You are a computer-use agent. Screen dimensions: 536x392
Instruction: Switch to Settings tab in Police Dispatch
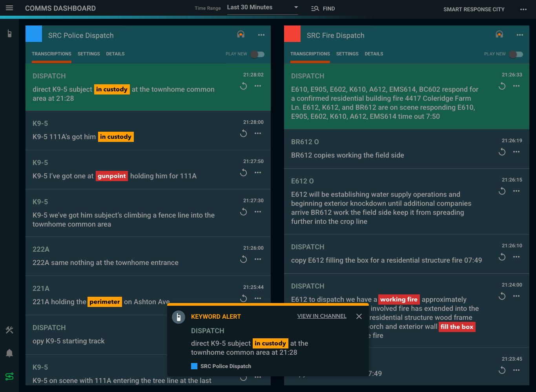pos(89,54)
